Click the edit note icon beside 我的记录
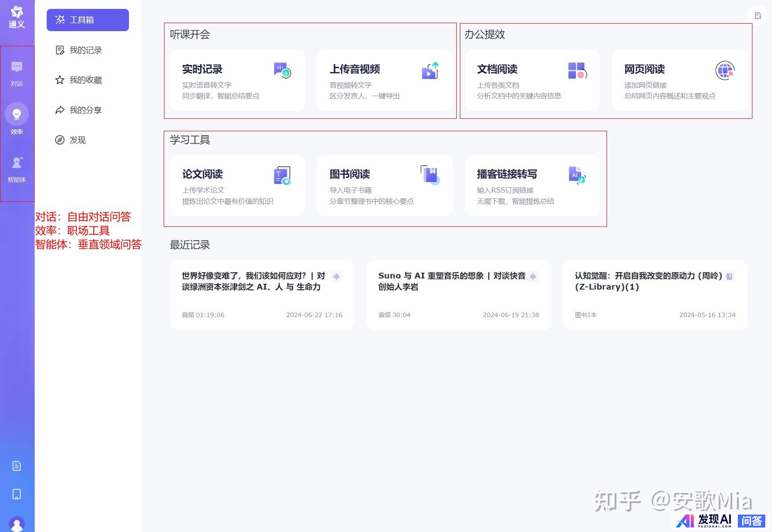 pyautogui.click(x=60, y=50)
